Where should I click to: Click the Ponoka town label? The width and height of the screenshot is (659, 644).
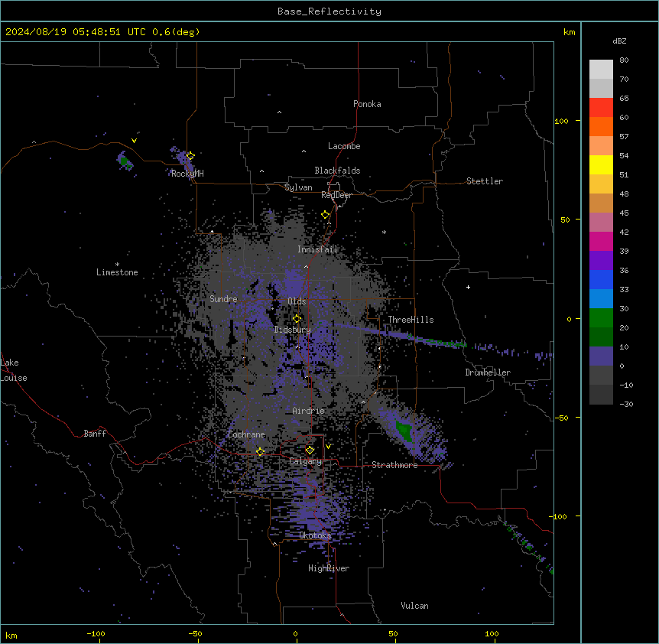(367, 104)
